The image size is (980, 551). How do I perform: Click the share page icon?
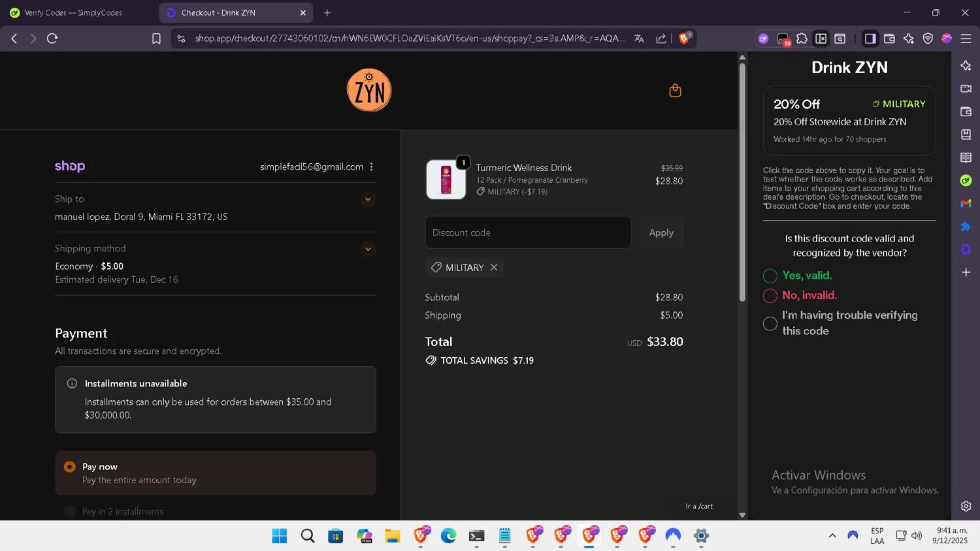point(661,39)
